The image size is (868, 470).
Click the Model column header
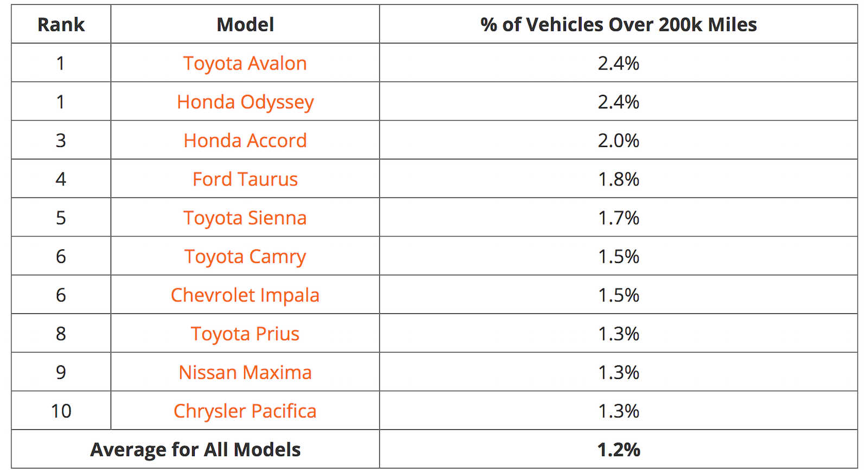point(245,24)
